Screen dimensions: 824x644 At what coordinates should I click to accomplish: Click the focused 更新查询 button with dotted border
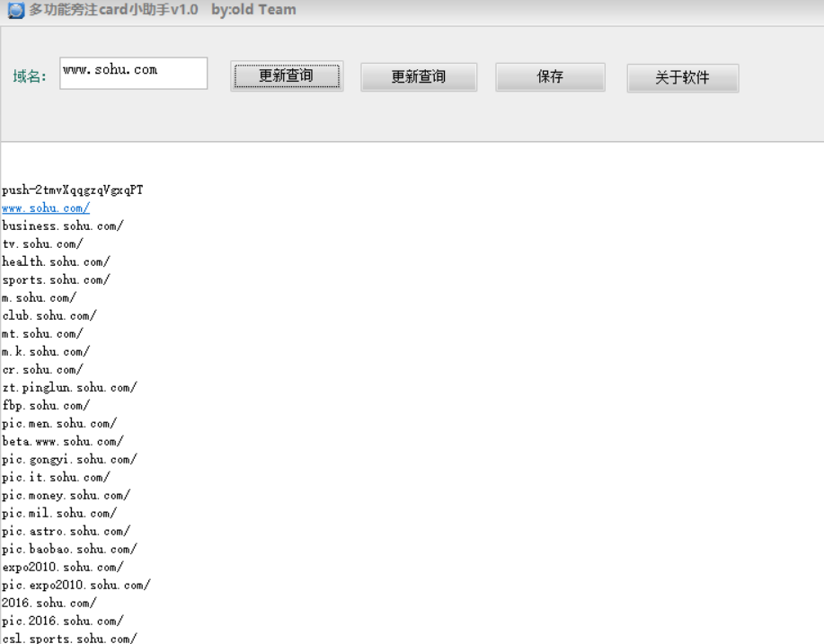(x=287, y=76)
